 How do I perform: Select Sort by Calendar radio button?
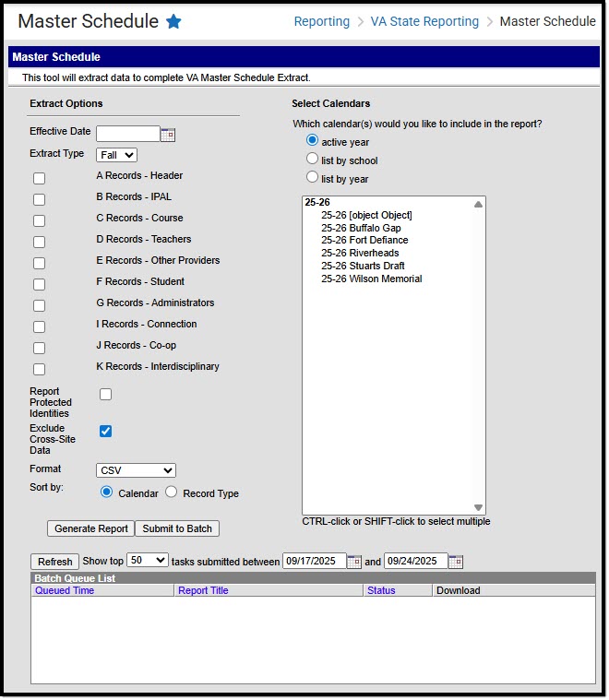pyautogui.click(x=106, y=492)
